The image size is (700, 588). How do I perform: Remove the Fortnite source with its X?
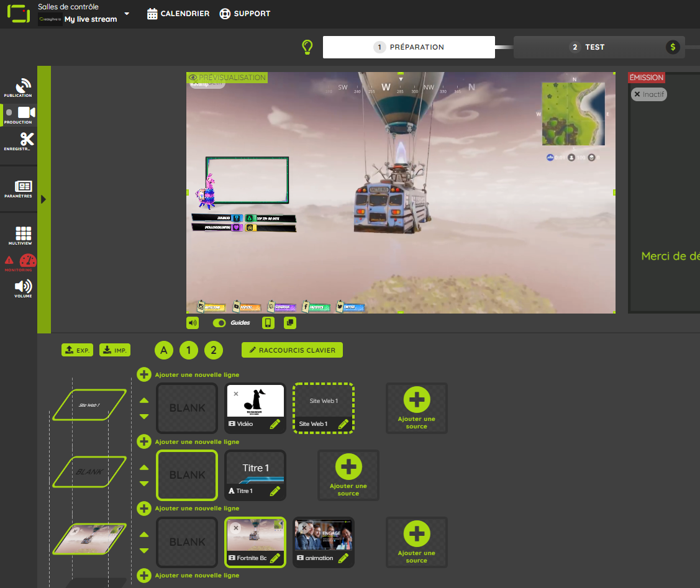[236, 528]
